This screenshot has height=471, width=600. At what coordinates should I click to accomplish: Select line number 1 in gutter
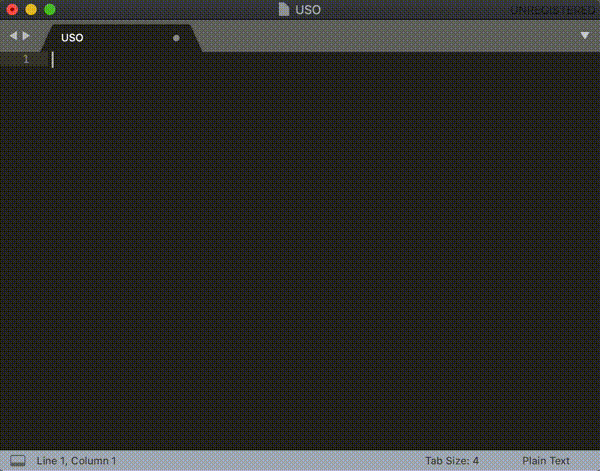click(26, 59)
